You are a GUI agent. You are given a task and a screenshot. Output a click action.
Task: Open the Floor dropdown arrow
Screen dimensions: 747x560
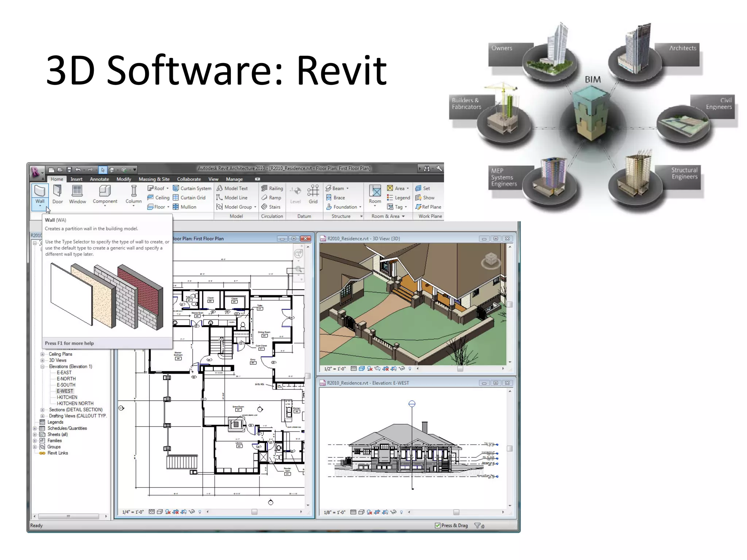(168, 207)
